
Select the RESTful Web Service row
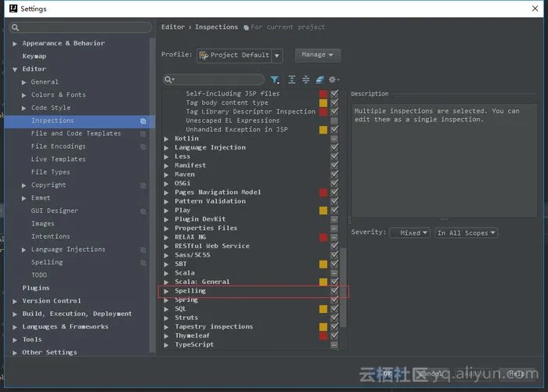(x=252, y=246)
